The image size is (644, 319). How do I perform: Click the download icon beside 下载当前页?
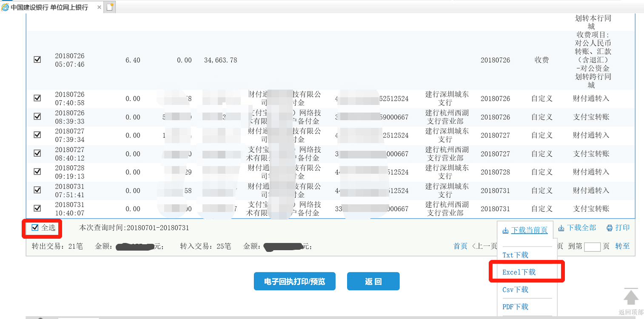(505, 231)
